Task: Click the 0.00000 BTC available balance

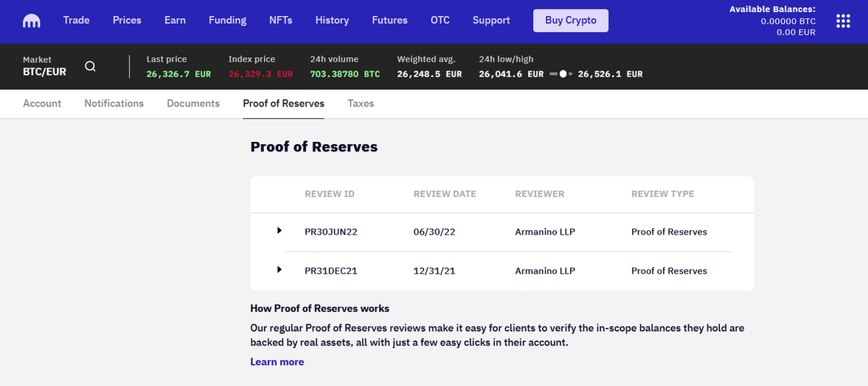Action: click(788, 21)
